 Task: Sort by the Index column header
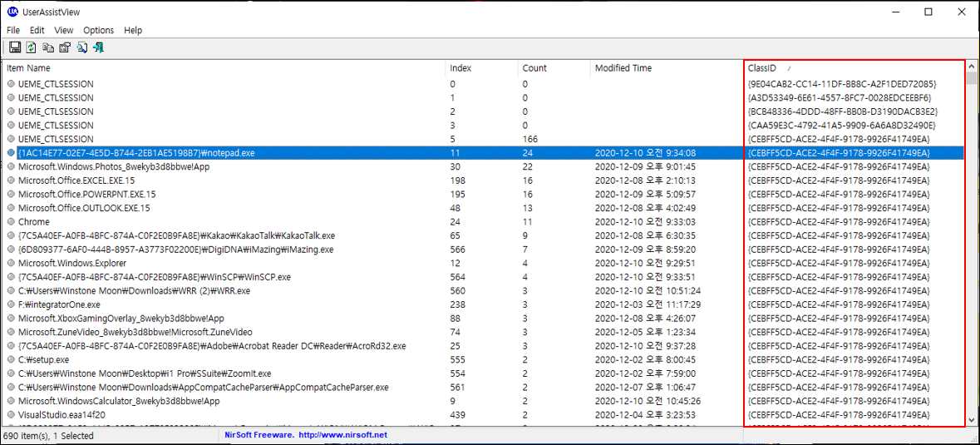(x=482, y=68)
